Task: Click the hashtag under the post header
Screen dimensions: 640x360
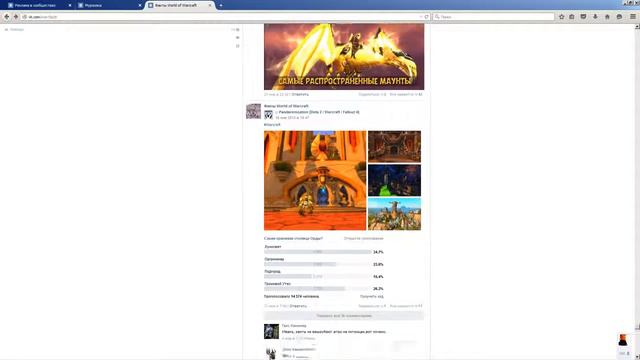Action: 272,124
